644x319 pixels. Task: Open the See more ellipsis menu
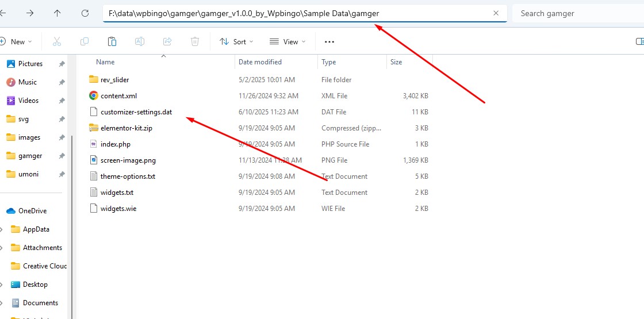[x=329, y=41]
